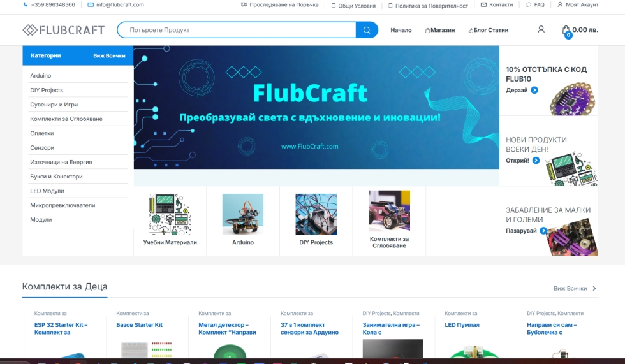Viewport: 625px width, 364px height.
Task: Open the Магазин menu item
Action: pos(439,30)
